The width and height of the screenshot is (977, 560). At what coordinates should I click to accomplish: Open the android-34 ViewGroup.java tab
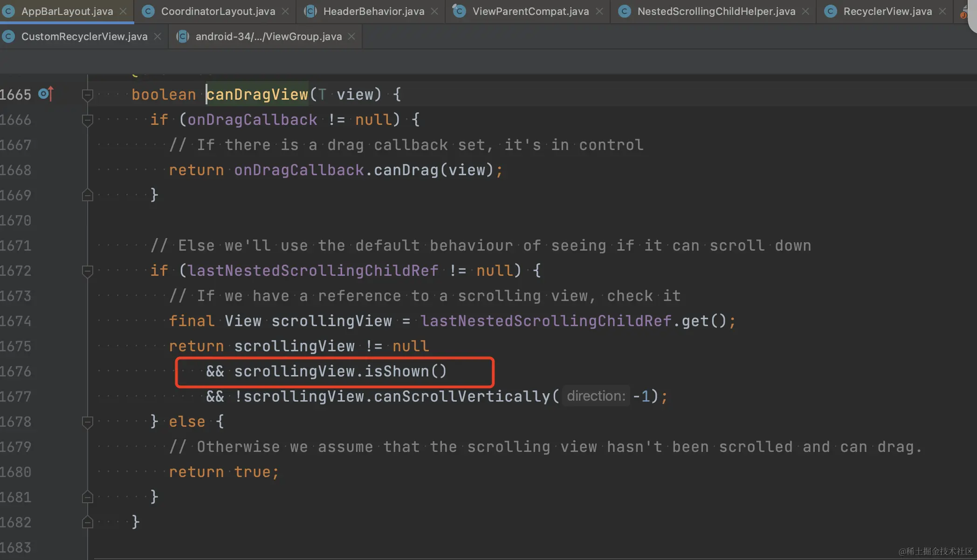tap(268, 36)
